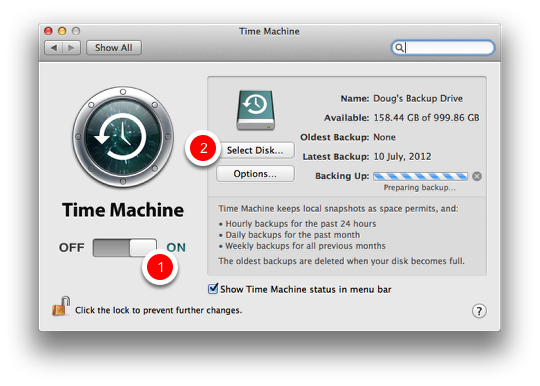Click "Weekly backups for all previous months"
The width and height of the screenshot is (540, 386).
305,246
